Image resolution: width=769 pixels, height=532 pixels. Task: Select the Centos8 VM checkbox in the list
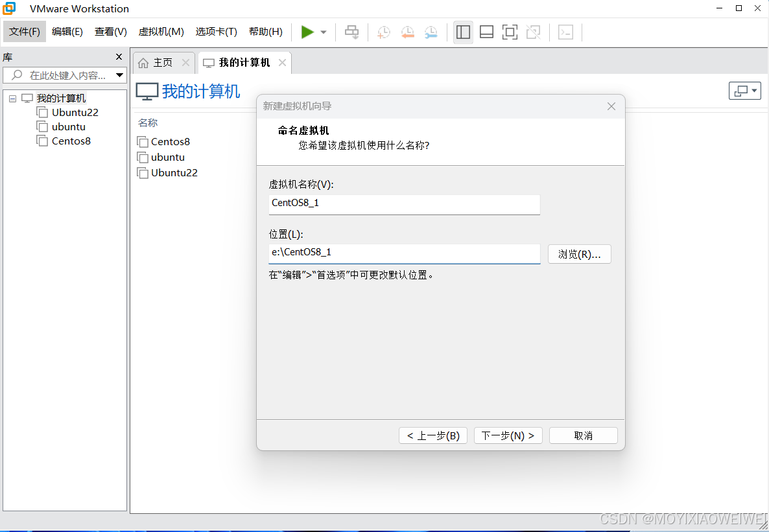tap(143, 141)
